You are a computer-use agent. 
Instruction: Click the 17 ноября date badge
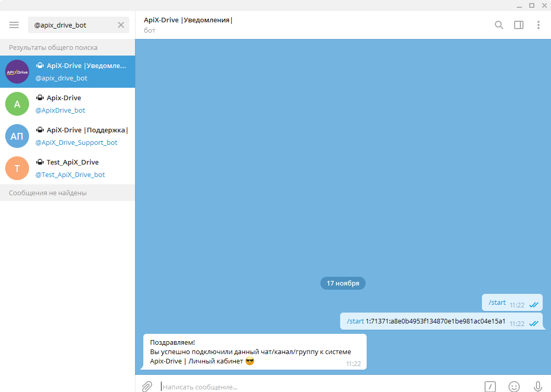[x=343, y=283]
